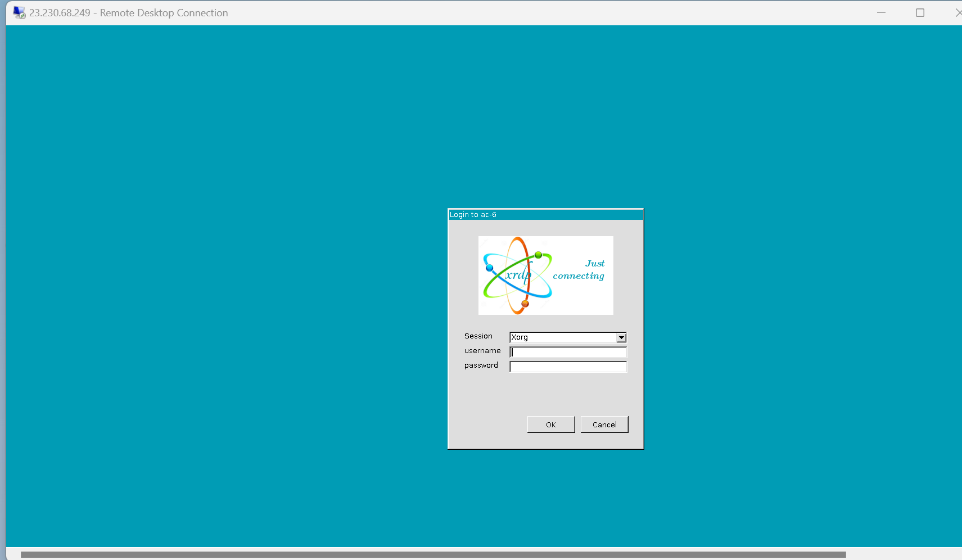Focus the username input field

(x=568, y=352)
